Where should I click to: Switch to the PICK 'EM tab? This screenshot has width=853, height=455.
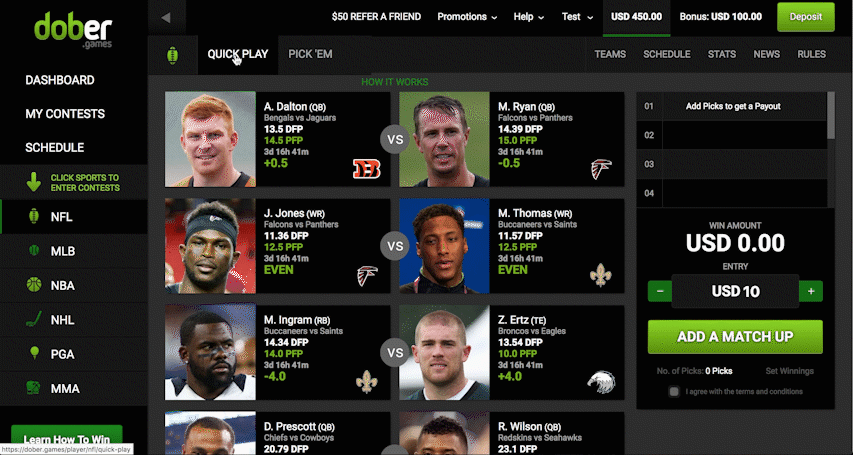pyautogui.click(x=310, y=54)
